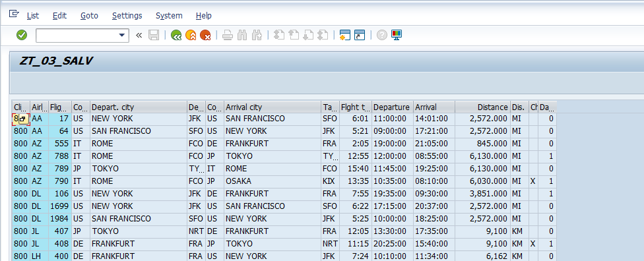Select flight number 1984 cell
Viewport: 644px width, 261px height.
click(60, 218)
